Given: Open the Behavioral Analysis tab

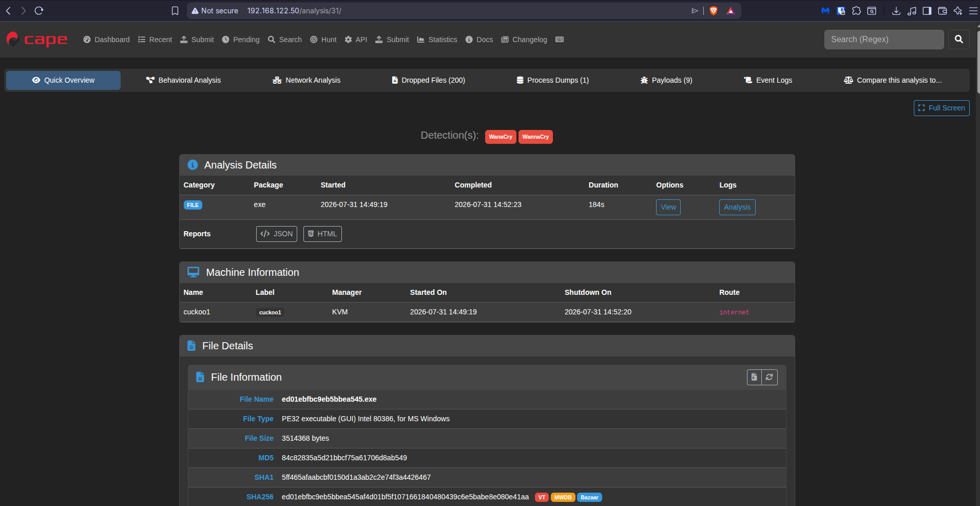Looking at the screenshot, I should pos(183,80).
